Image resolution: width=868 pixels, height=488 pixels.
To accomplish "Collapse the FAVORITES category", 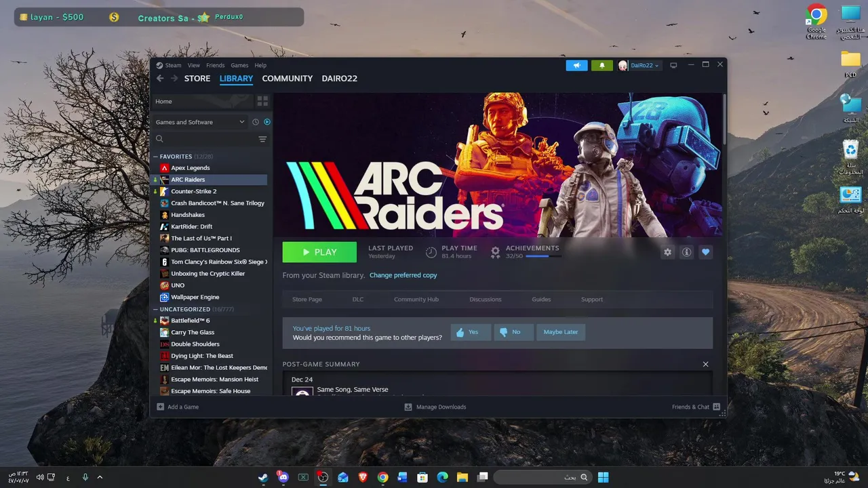I will [x=155, y=157].
